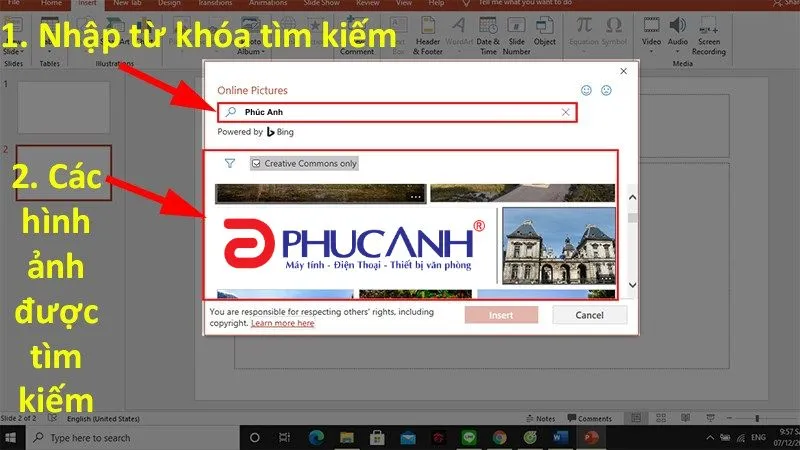Switch to Word from the taskbar
Viewport: 800px width, 450px height.
click(560, 437)
